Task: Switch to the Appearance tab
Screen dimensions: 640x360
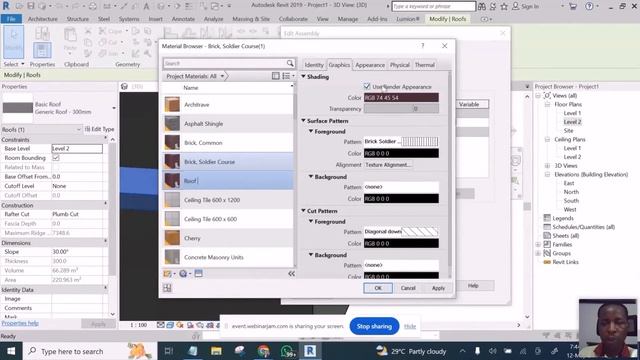Action: (370, 64)
